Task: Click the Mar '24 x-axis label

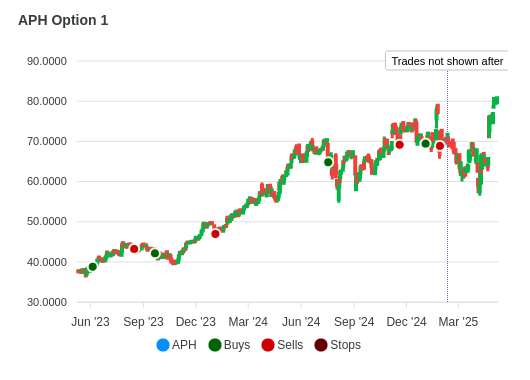Action: pyautogui.click(x=248, y=322)
